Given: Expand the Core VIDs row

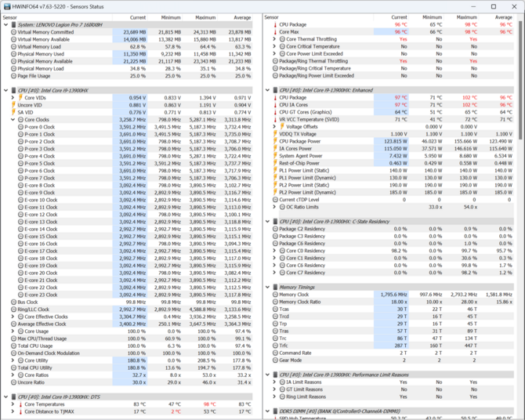Looking at the screenshot, I should click(13, 97).
